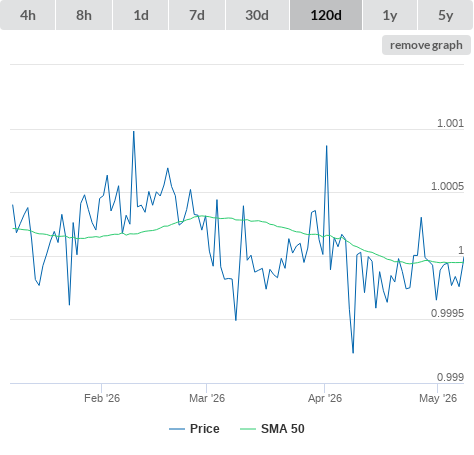
Task: Click the Mar '26 axis label
Action: pyautogui.click(x=207, y=398)
